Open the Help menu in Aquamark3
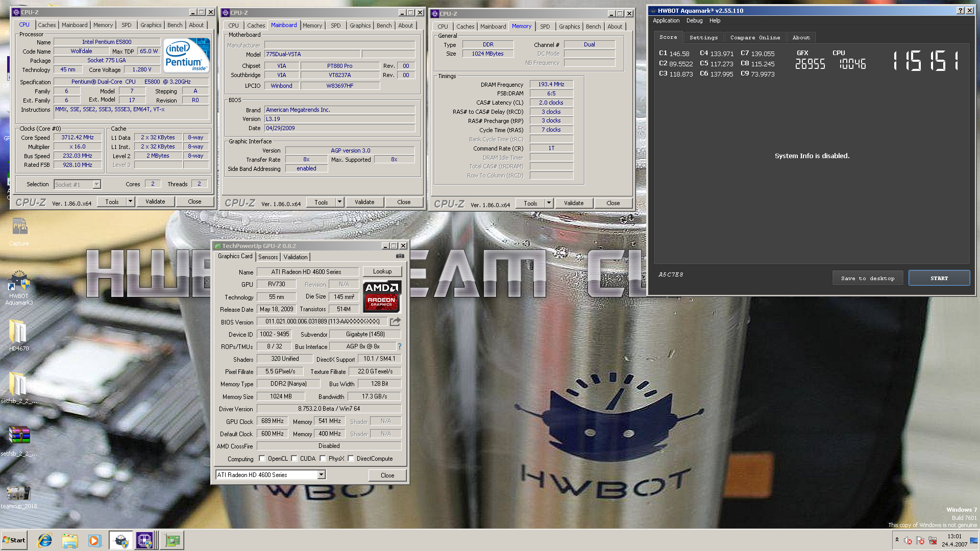The height and width of the screenshot is (551, 980). point(715,21)
